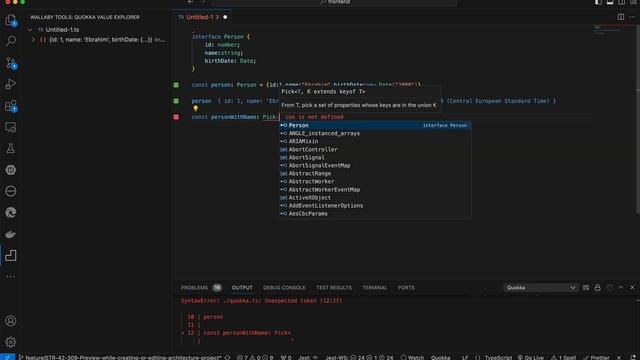Choose AbortSignalEventMap from autocomplete
640x360 pixels.
tap(375, 165)
